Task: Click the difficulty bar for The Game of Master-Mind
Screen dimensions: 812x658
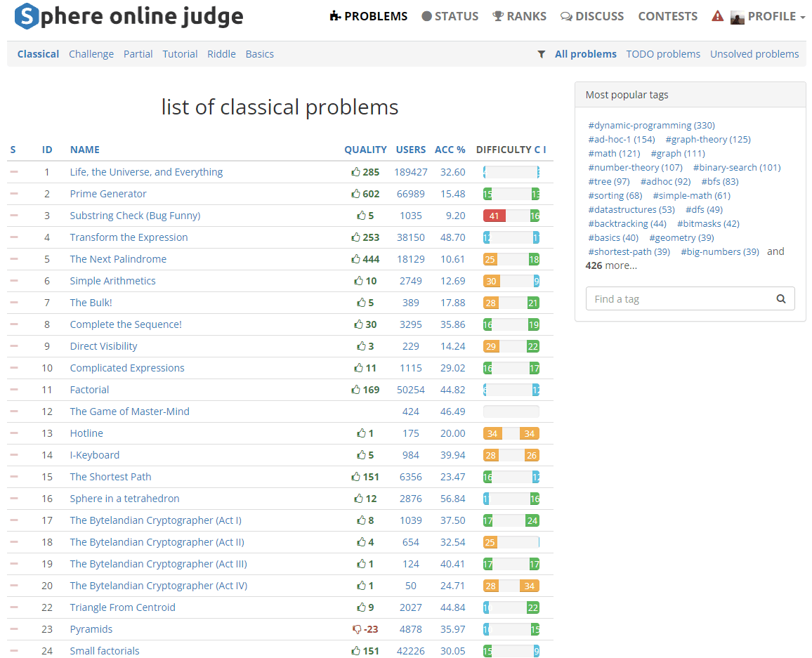Action: 511,412
